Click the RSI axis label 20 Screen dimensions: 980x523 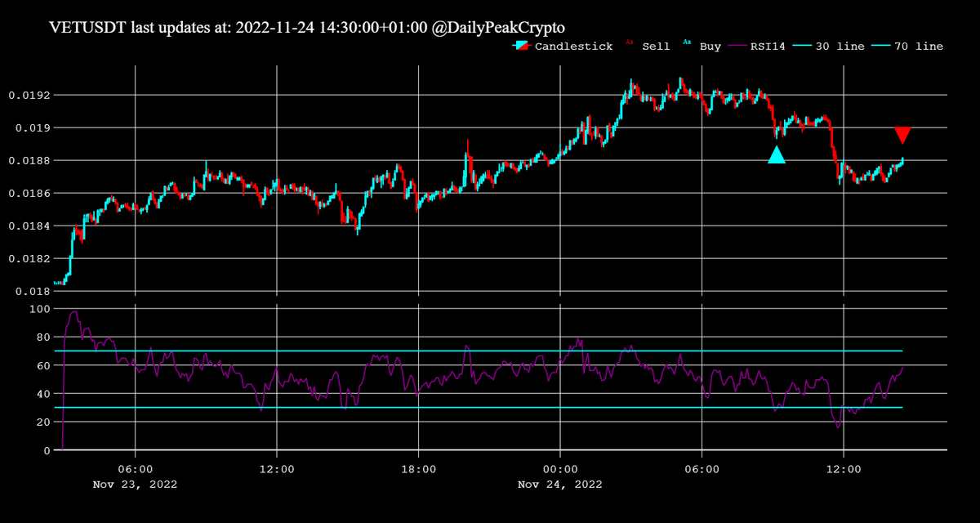42,422
